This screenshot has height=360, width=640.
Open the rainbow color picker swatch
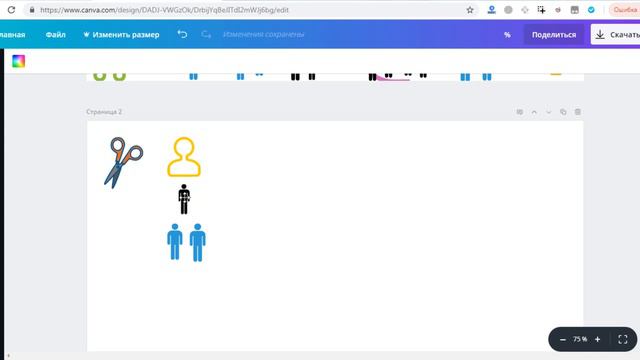pyautogui.click(x=18, y=61)
